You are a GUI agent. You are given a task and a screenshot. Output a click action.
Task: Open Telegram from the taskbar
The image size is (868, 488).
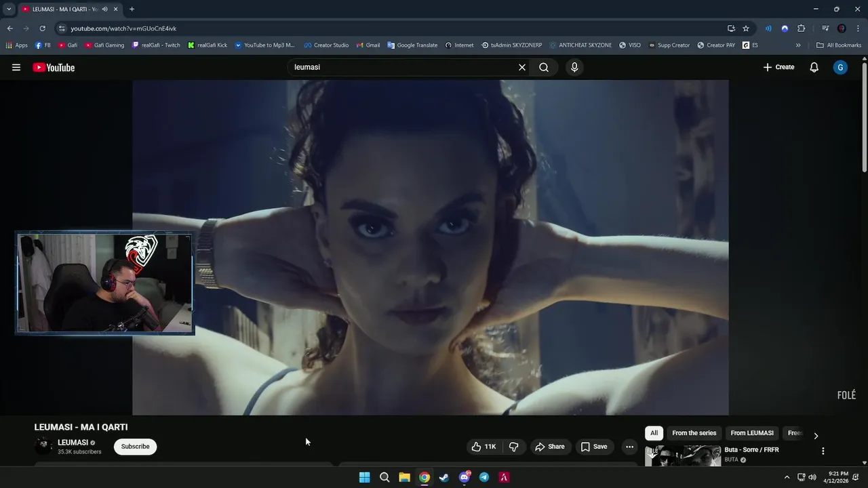tap(484, 477)
